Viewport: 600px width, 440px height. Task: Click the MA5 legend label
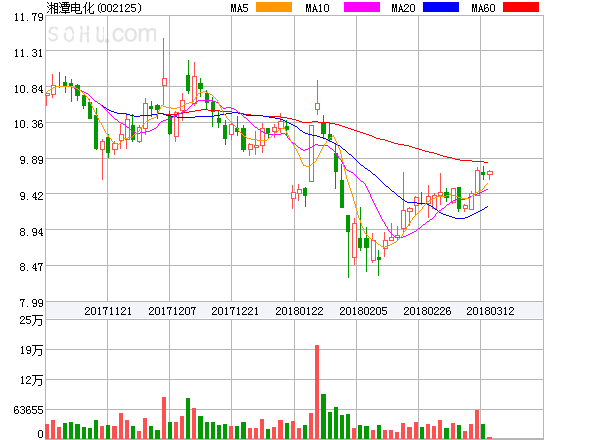(239, 8)
